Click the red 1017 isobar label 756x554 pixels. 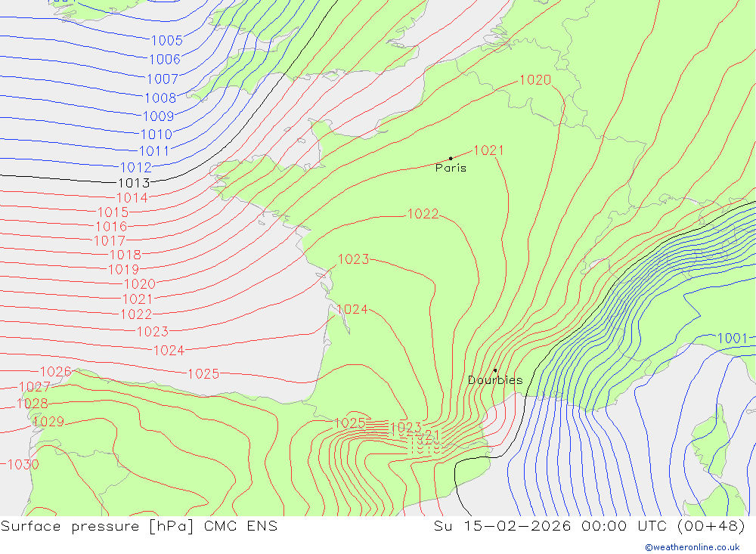click(110, 240)
